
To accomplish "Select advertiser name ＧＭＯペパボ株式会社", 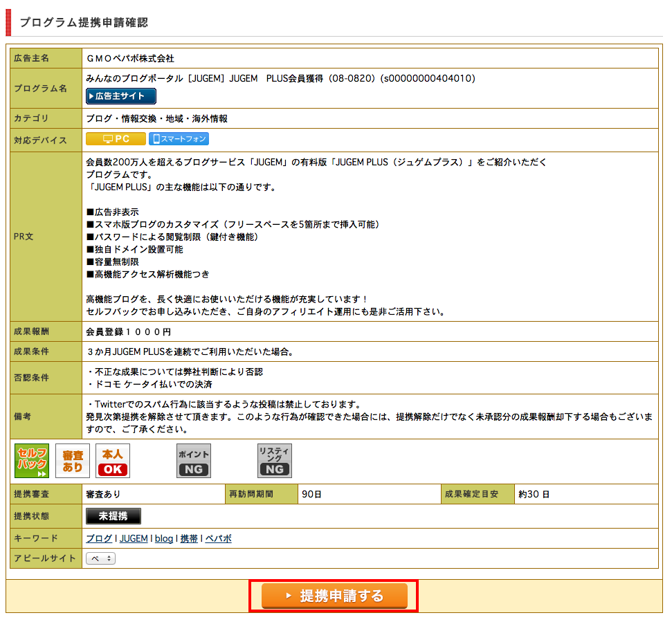I will coord(130,58).
